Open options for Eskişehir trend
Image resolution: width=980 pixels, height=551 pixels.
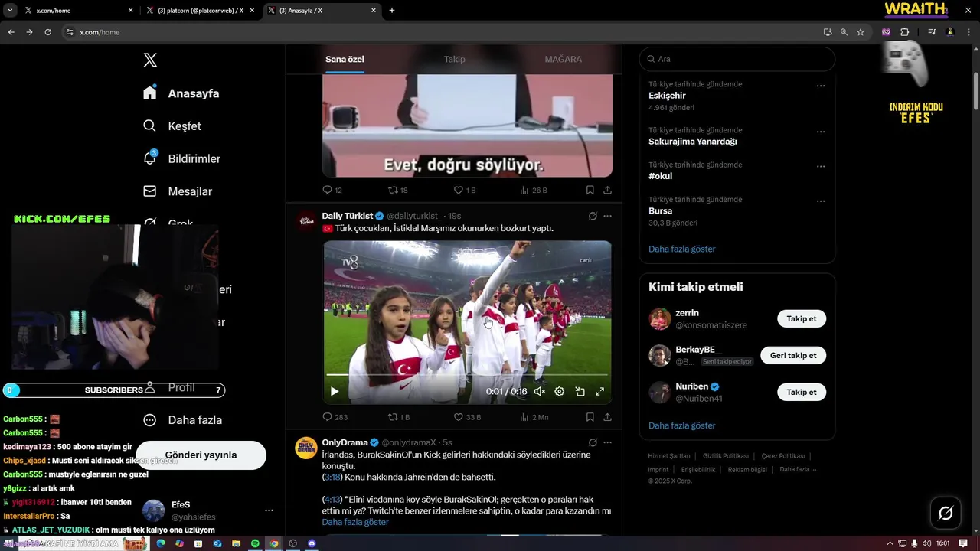click(x=821, y=86)
